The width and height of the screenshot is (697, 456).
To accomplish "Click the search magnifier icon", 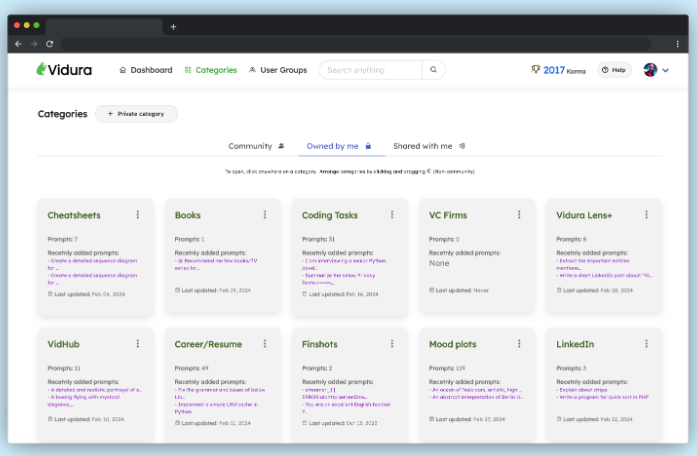I will 433,70.
